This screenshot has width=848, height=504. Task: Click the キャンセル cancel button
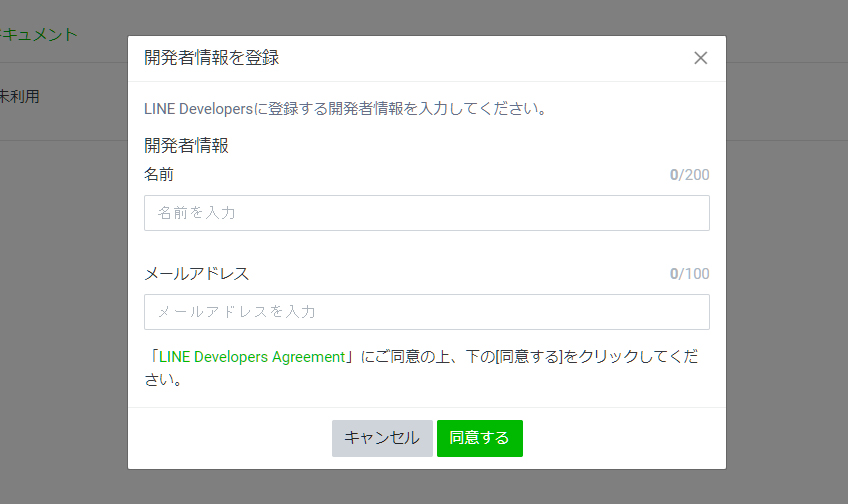[382, 438]
